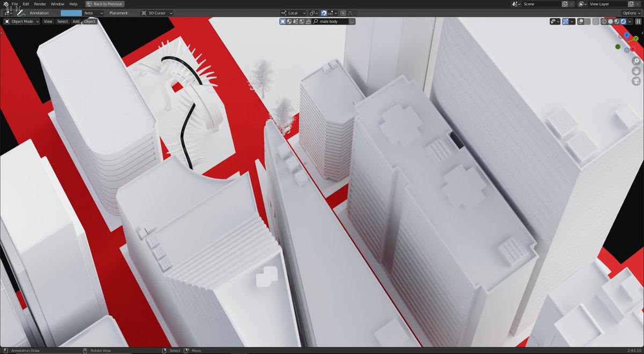Toggle the snapping magnet icon

click(324, 13)
